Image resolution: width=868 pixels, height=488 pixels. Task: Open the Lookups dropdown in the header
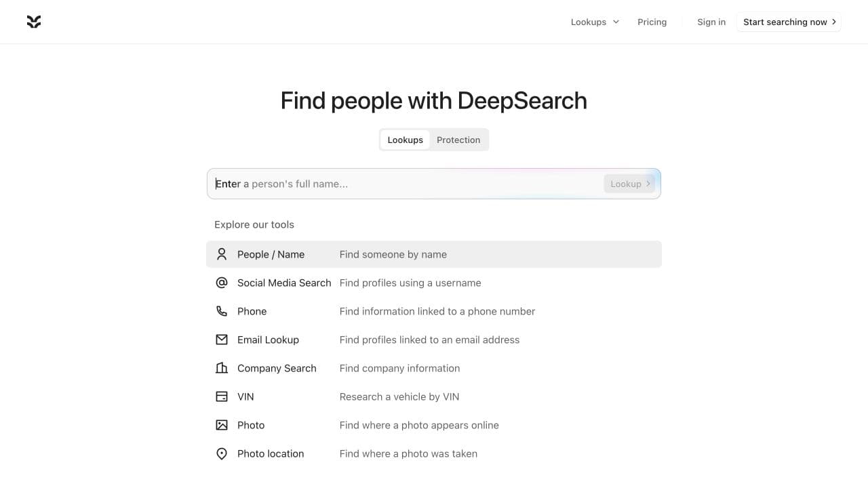pos(595,22)
